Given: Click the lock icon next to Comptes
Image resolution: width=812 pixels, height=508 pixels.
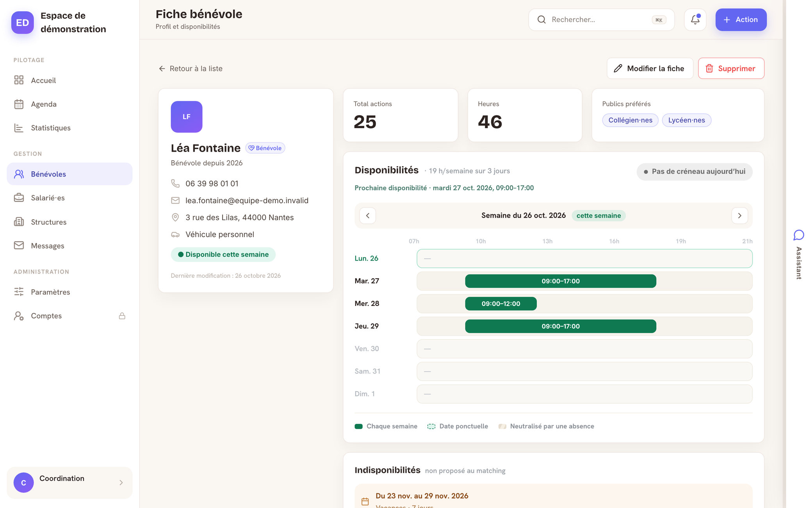Looking at the screenshot, I should point(122,316).
